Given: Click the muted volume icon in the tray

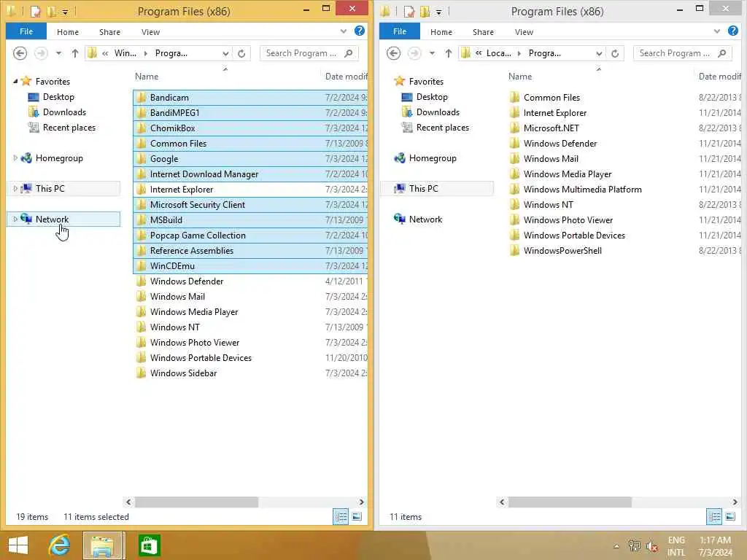Looking at the screenshot, I should pos(652,546).
